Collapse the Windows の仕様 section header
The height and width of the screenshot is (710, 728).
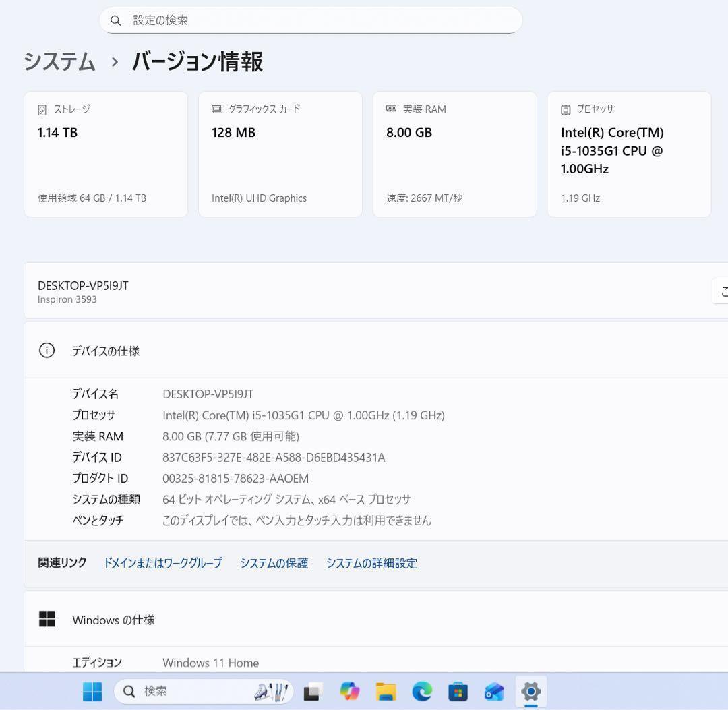376,619
